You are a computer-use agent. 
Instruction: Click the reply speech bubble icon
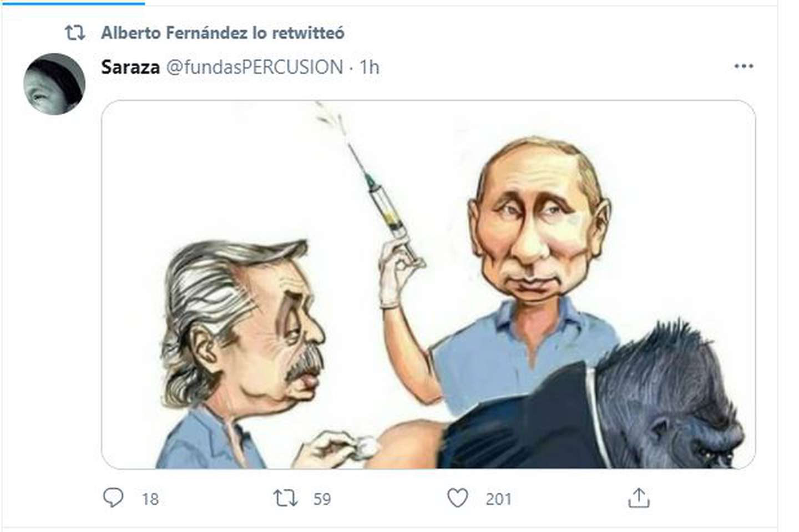point(113,498)
